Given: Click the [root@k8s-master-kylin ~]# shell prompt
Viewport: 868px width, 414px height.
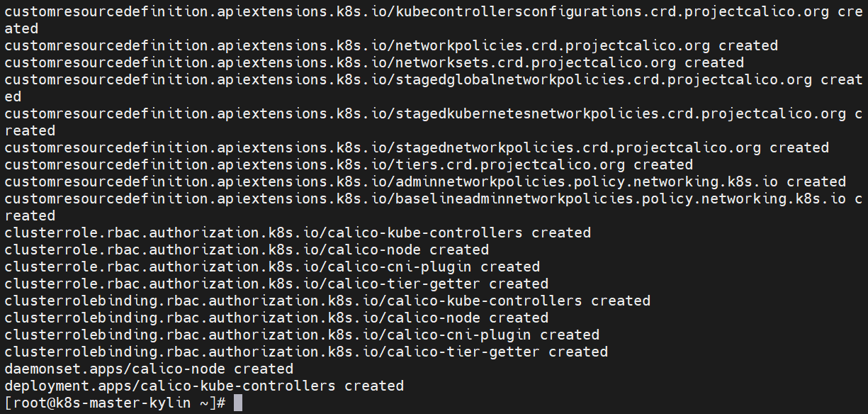Looking at the screenshot, I should tap(115, 403).
